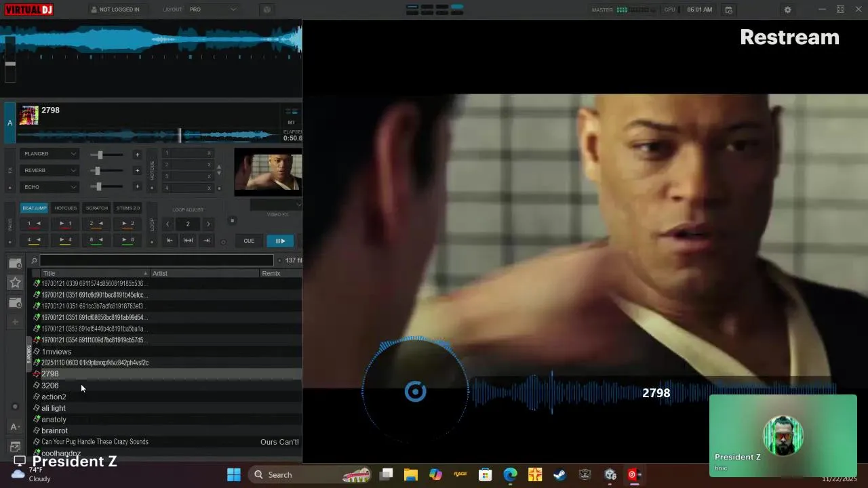868x488 pixels.
Task: Open the folder list sidebar icon
Action: click(x=15, y=263)
